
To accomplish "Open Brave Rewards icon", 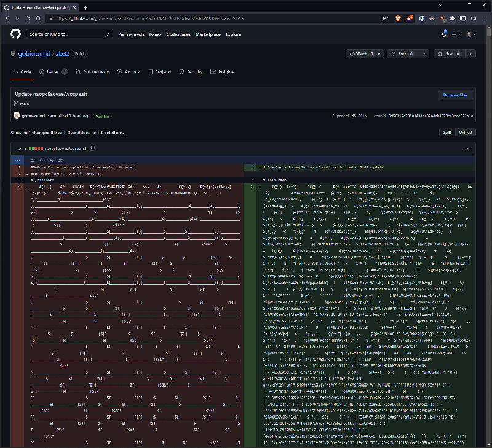I will (x=410, y=18).
